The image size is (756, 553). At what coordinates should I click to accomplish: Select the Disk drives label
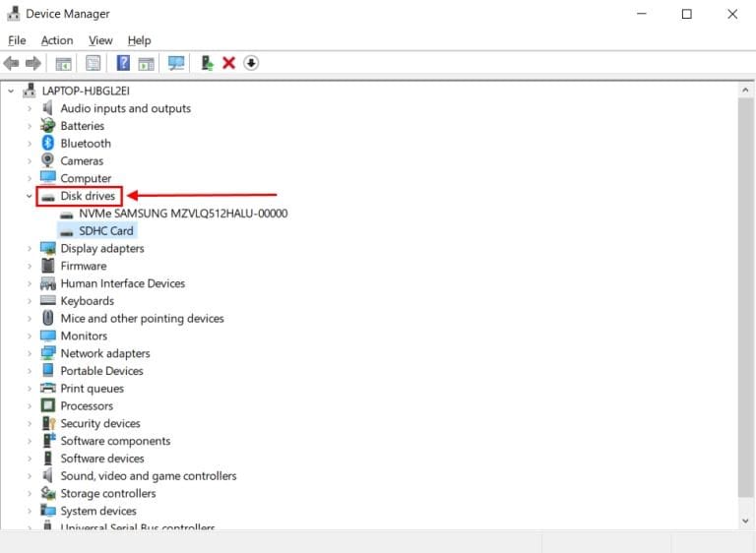click(x=88, y=196)
